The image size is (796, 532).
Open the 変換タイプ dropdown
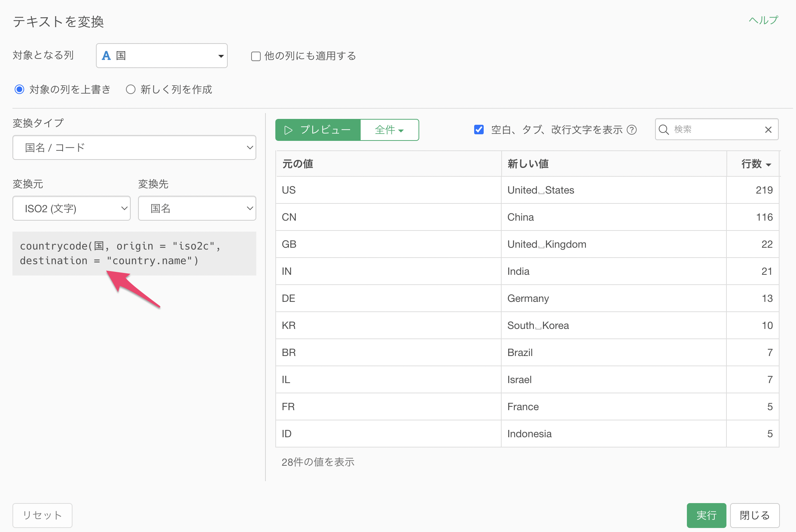(x=134, y=147)
